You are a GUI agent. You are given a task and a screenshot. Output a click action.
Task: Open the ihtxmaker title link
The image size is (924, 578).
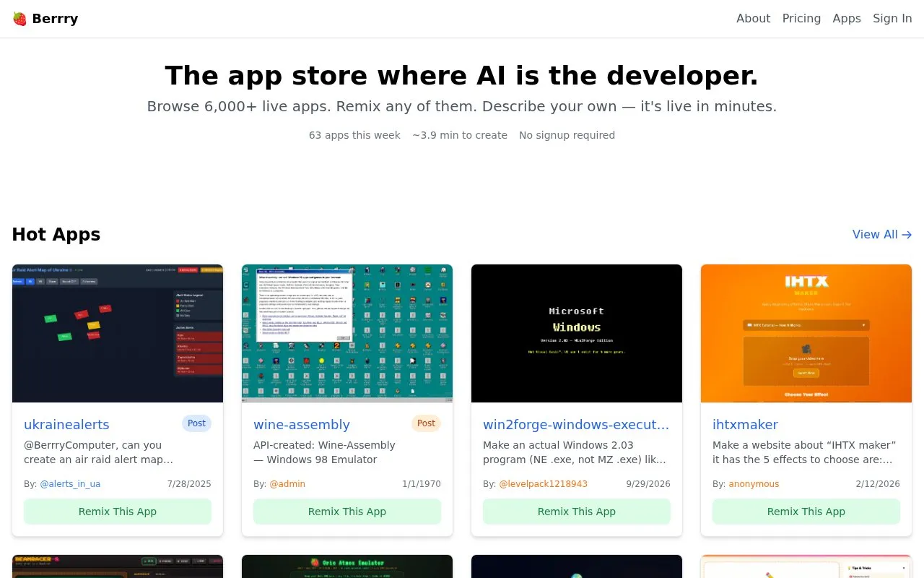[745, 425]
